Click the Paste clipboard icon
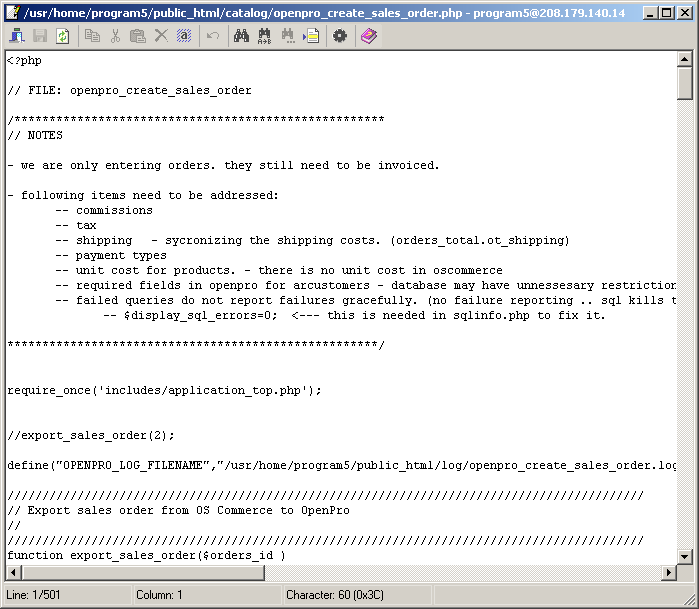The width and height of the screenshot is (699, 609). pos(138,36)
